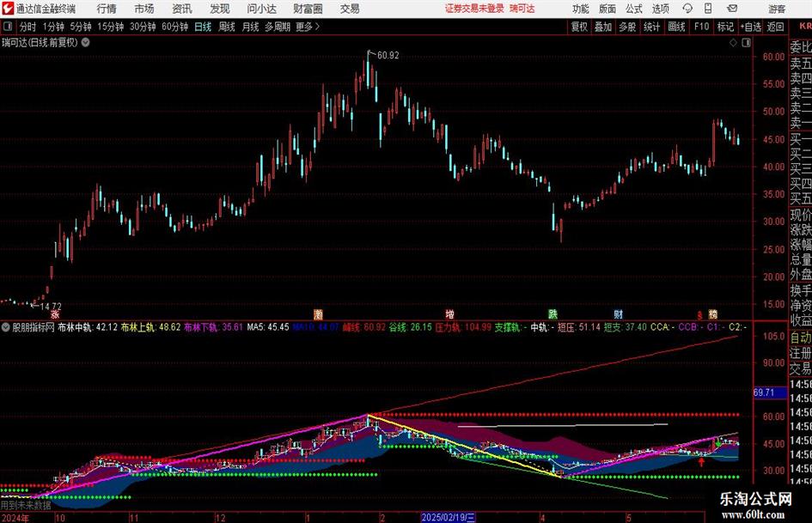
Task: Click the 证券交易未登录 login link
Action: coord(474,9)
